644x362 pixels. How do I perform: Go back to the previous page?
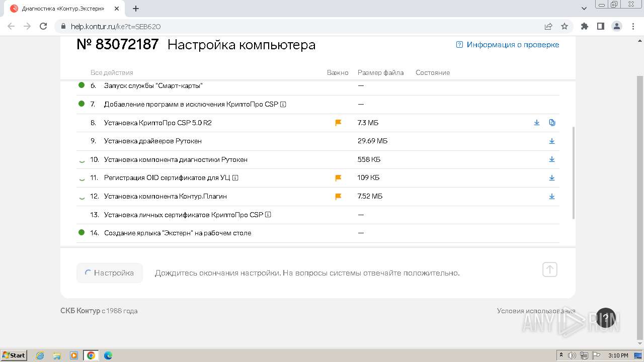(x=11, y=26)
